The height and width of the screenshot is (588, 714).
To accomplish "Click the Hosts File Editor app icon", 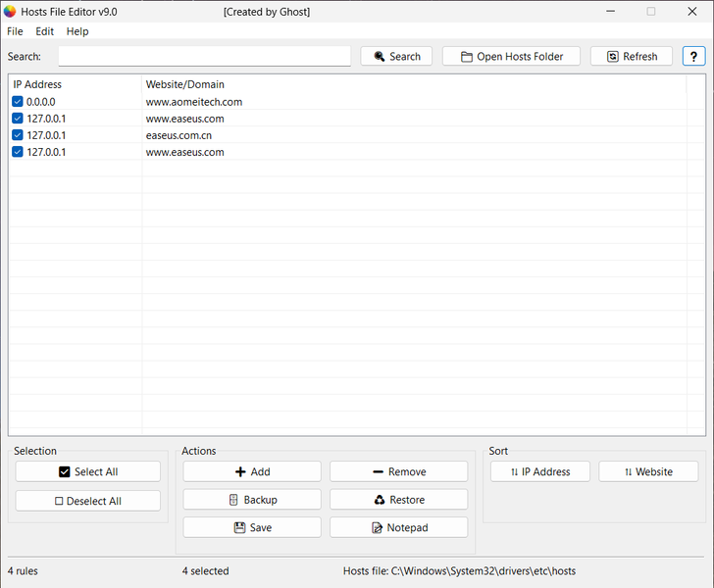I will 10,12.
